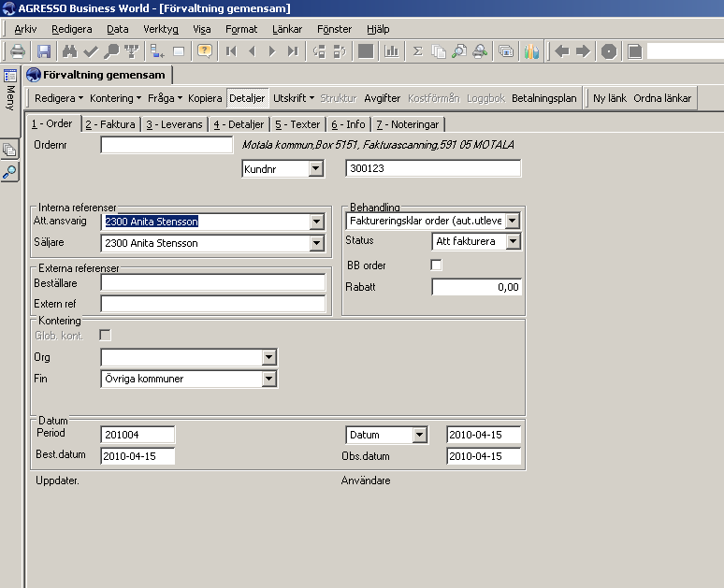This screenshot has height=588, width=724.
Task: Click the bar chart toolbar icon
Action: point(392,50)
